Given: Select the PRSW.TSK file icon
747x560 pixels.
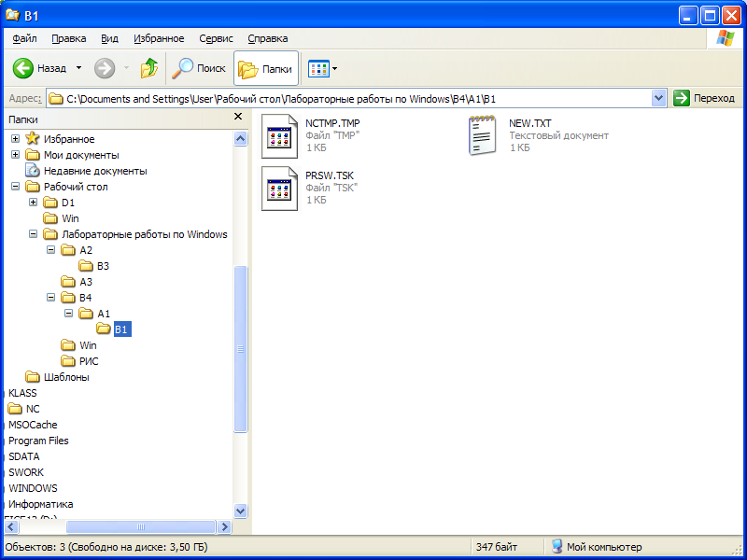Looking at the screenshot, I should [279, 189].
